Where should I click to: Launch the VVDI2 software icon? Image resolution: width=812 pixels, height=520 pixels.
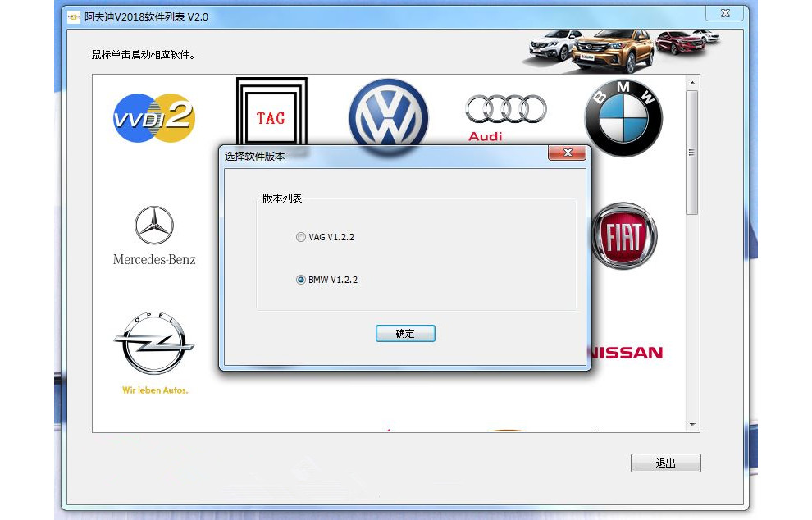click(154, 118)
